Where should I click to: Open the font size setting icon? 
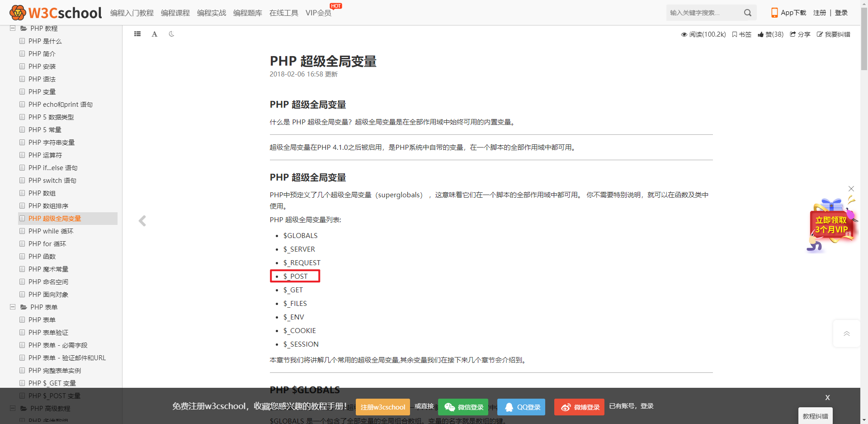(x=155, y=34)
